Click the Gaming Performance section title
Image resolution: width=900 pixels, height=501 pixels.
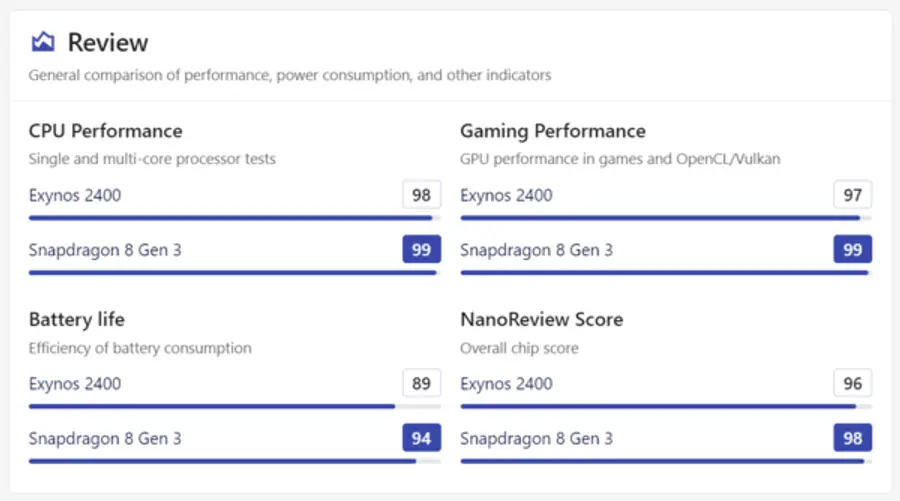[x=553, y=131]
